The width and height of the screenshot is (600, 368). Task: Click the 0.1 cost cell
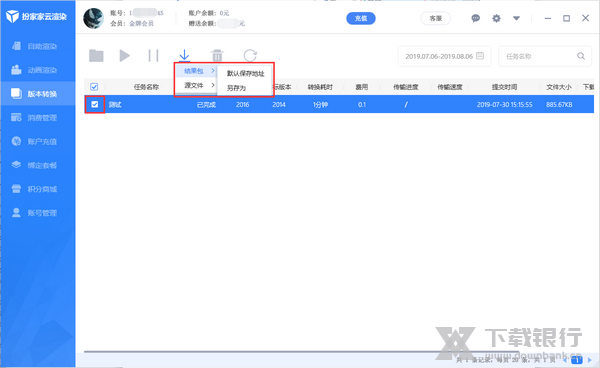362,104
